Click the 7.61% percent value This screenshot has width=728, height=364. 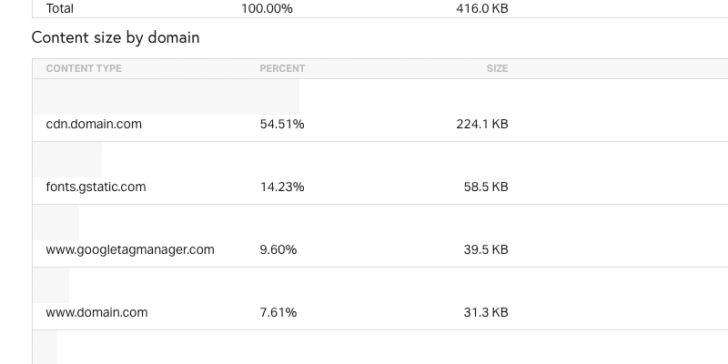point(278,312)
